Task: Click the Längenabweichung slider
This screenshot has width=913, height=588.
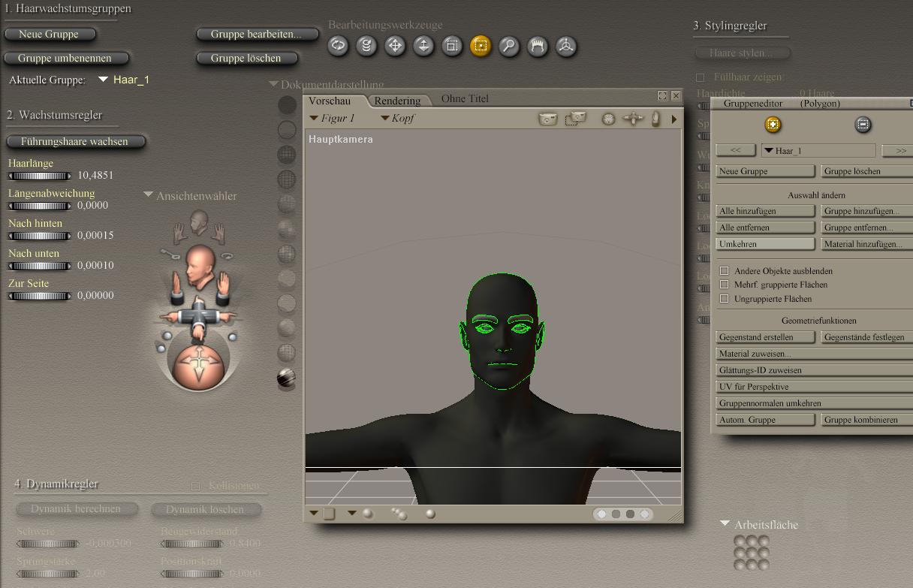Action: (40, 206)
